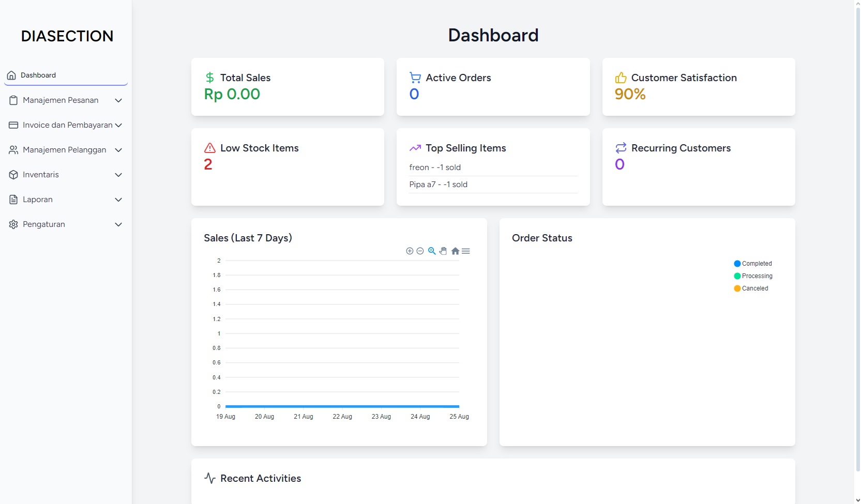Click the chart zoom in icon

tap(410, 251)
